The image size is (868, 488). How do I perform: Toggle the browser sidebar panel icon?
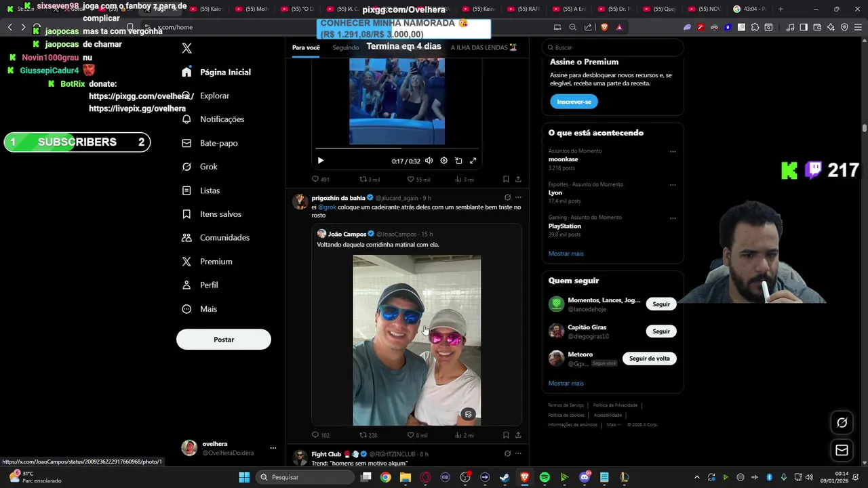[x=804, y=27]
